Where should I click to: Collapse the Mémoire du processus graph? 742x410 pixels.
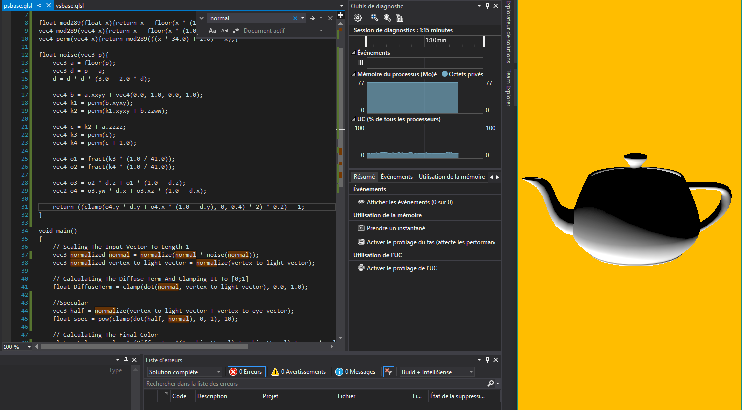tap(353, 74)
